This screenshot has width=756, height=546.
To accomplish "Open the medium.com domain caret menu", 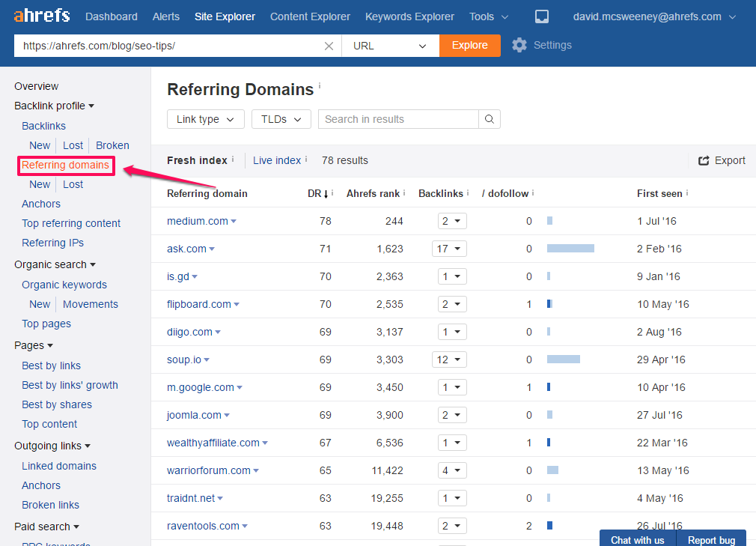I will pos(234,222).
